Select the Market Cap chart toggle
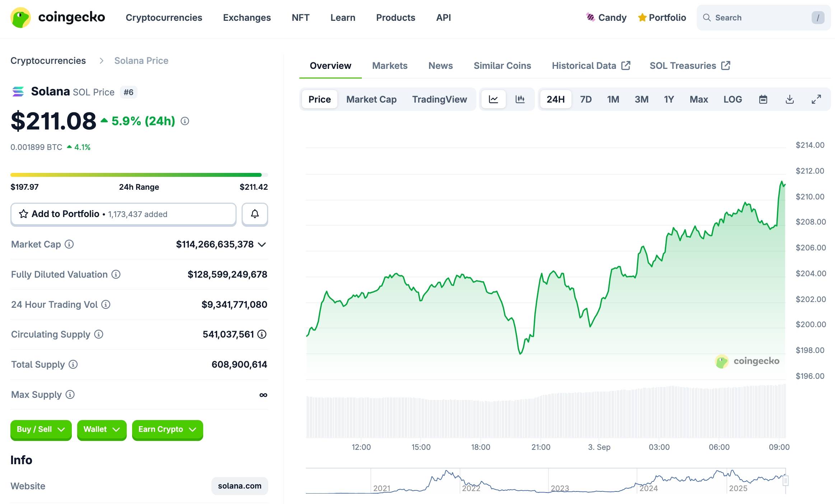This screenshot has width=835, height=504. pos(372,99)
